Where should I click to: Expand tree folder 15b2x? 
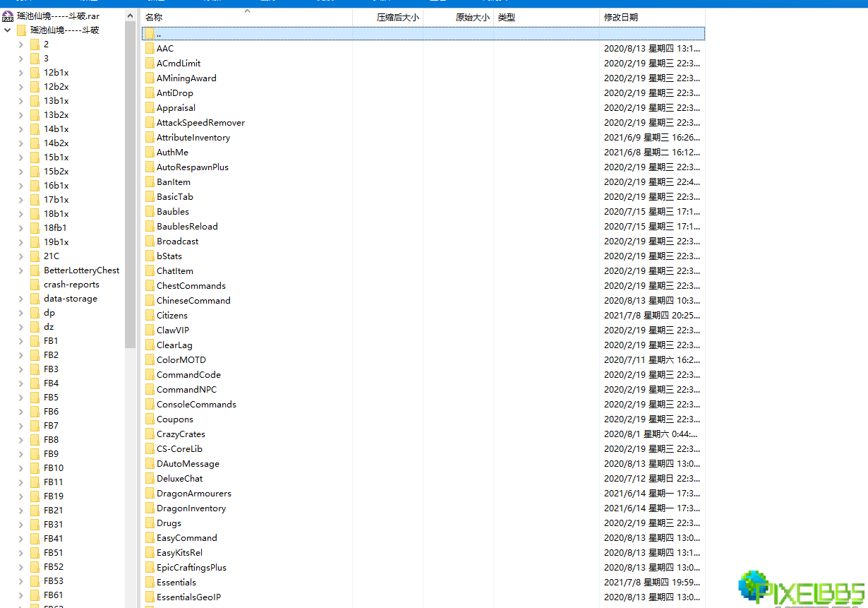[x=21, y=171]
